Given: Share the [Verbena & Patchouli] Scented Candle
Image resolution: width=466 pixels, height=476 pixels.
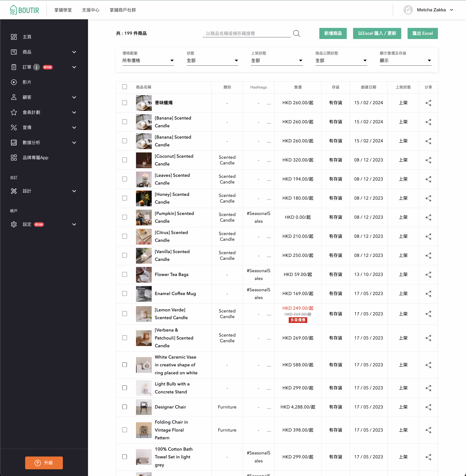Looking at the screenshot, I should pos(428,338).
